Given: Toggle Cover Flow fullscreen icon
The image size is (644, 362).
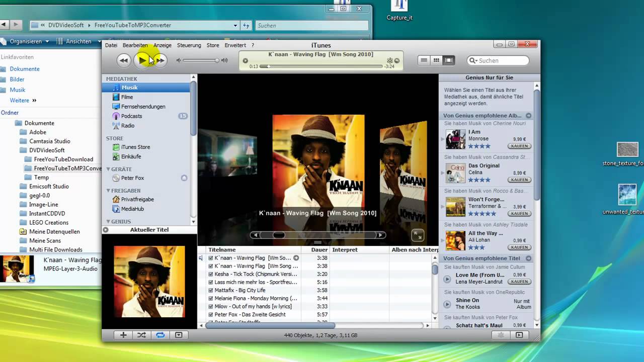Looking at the screenshot, I should click(418, 235).
